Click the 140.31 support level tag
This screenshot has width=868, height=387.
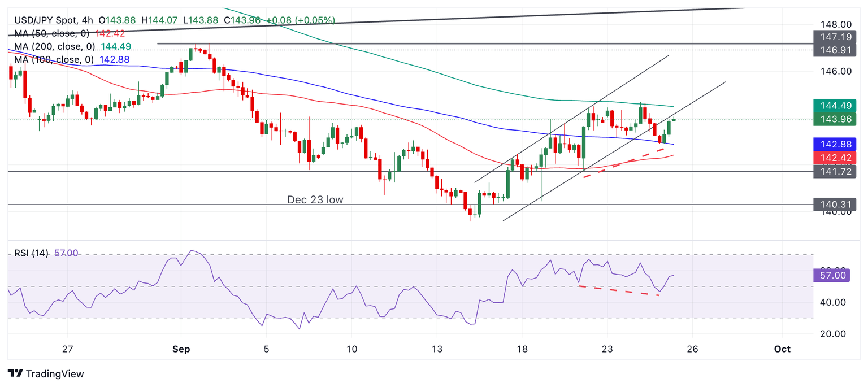(834, 205)
